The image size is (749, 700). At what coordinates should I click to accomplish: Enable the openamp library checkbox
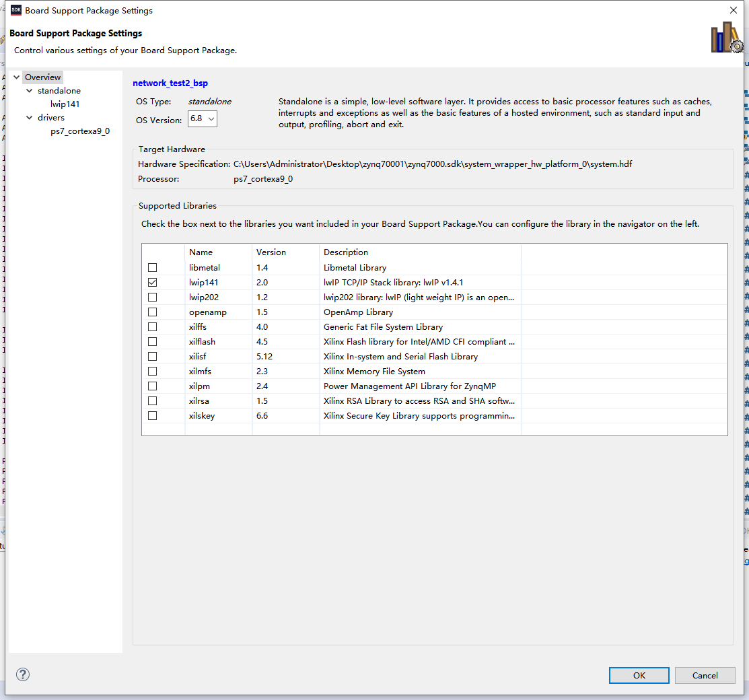click(x=152, y=312)
